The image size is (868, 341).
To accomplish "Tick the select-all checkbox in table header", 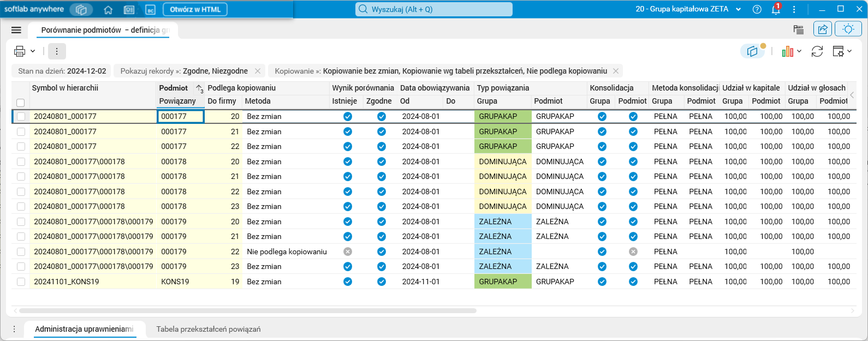I will tap(21, 103).
